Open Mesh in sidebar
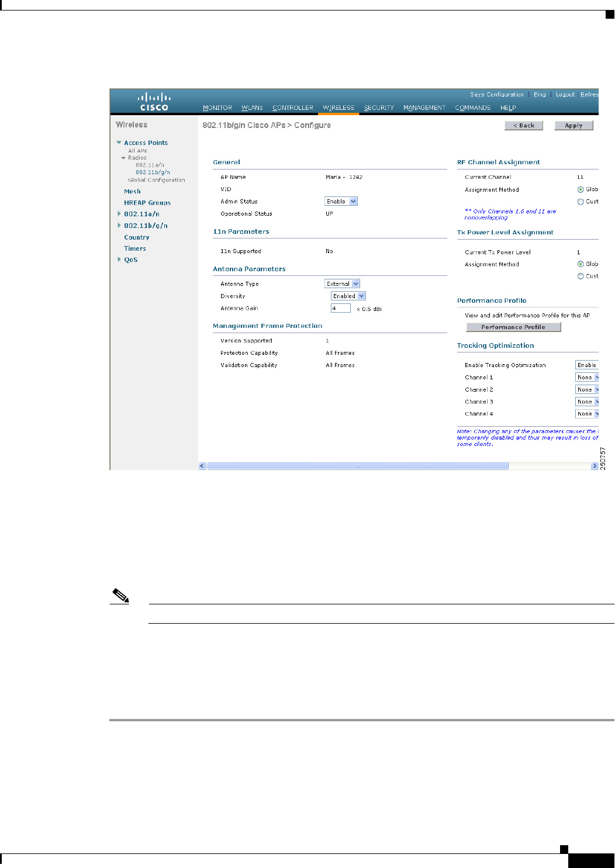 [x=132, y=192]
